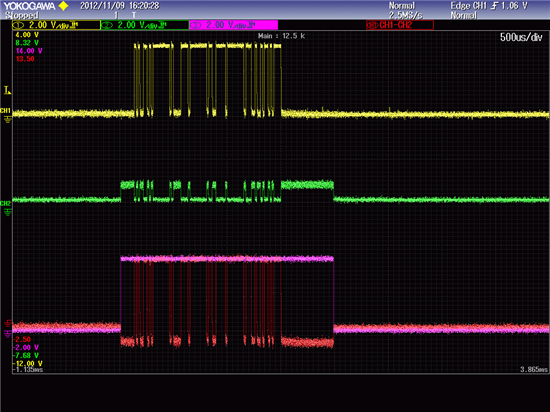Click the 1.06 V trigger level value
Image resolution: width=550 pixels, height=412 pixels.
(x=514, y=6)
